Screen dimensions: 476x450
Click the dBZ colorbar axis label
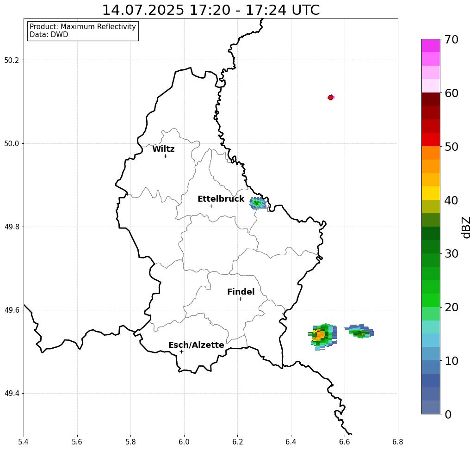(466, 227)
